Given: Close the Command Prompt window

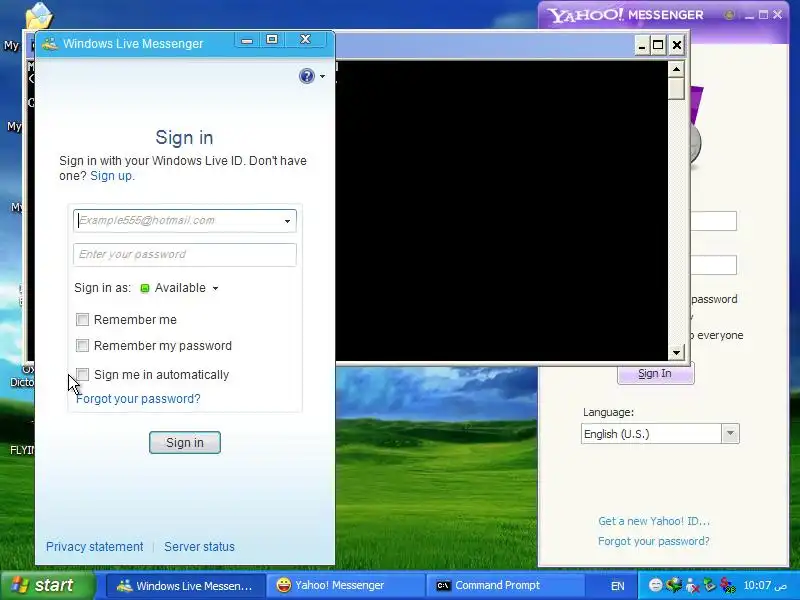Looking at the screenshot, I should pyautogui.click(x=677, y=45).
